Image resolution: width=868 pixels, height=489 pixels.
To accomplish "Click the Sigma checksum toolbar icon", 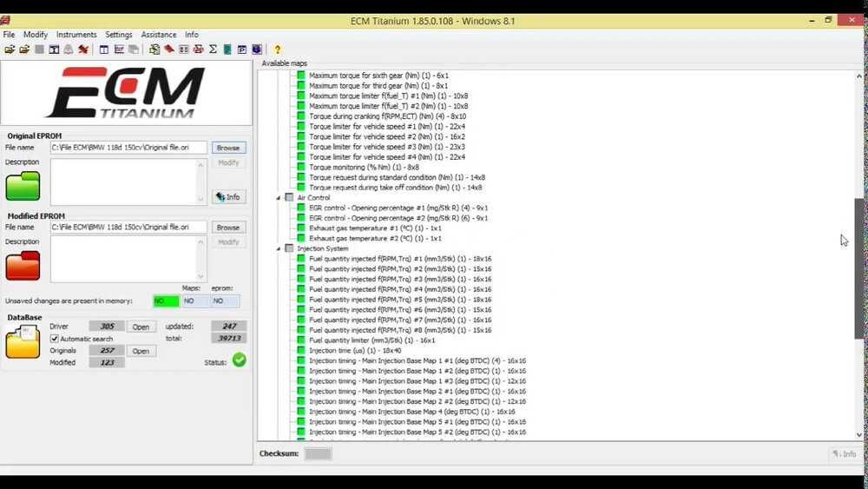I will (x=213, y=50).
